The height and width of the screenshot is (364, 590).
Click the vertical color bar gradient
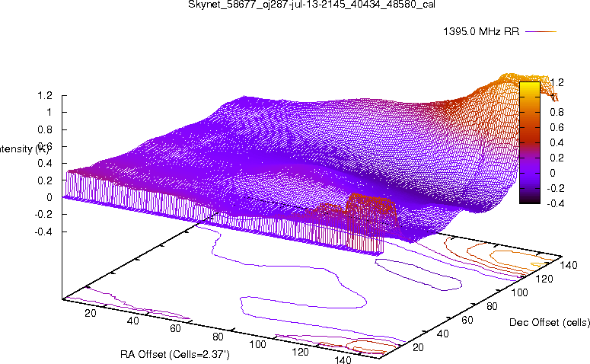(530, 142)
